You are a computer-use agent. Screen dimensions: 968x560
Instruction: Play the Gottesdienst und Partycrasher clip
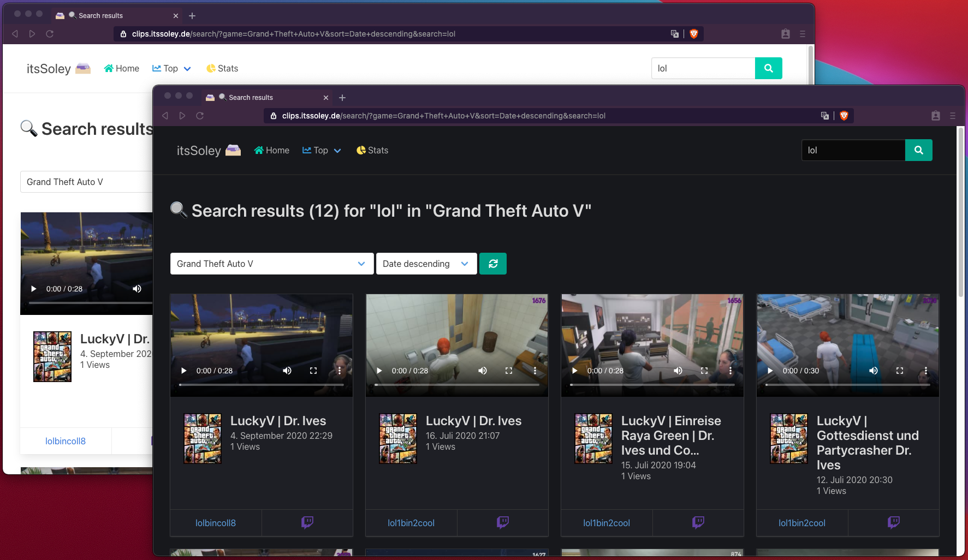pyautogui.click(x=770, y=371)
